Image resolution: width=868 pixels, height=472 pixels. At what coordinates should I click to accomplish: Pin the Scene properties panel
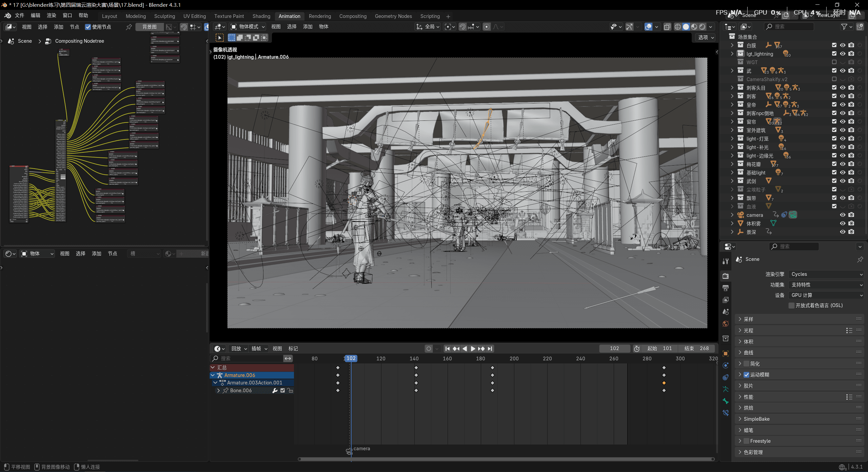860,260
